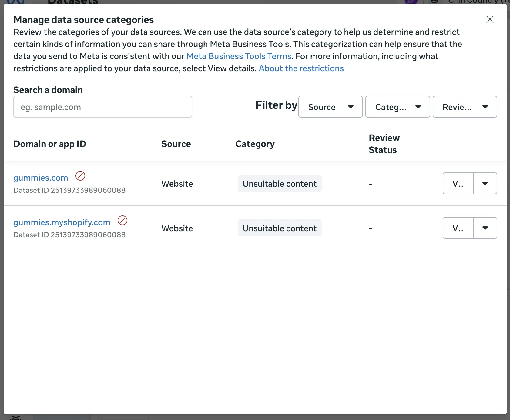The image size is (510, 420).
Task: Click the Website source label for gummies.com
Action: [177, 183]
